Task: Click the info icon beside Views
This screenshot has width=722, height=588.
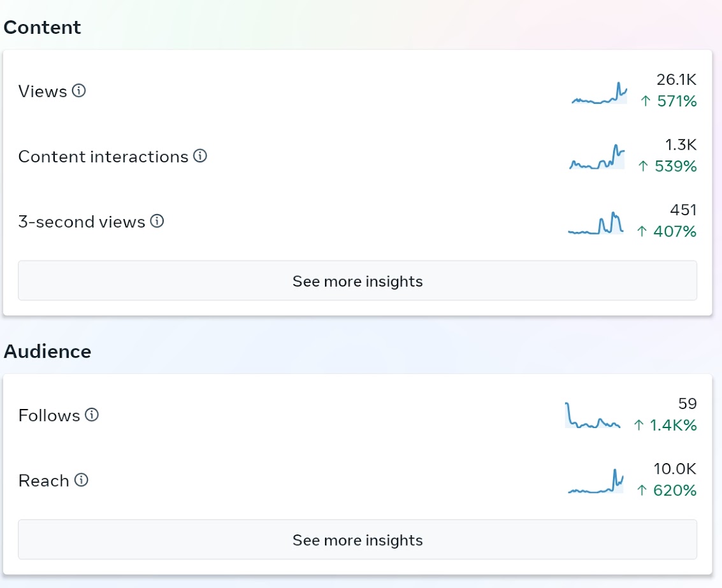Action: 79,90
